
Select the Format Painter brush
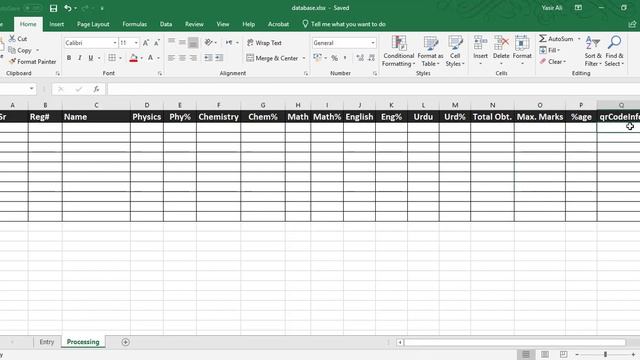click(12, 62)
